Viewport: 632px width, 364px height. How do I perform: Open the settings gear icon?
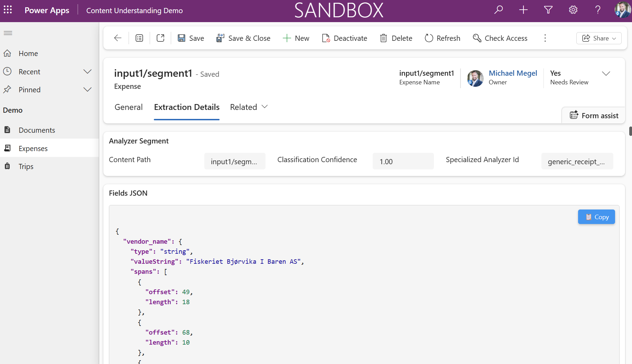573,10
